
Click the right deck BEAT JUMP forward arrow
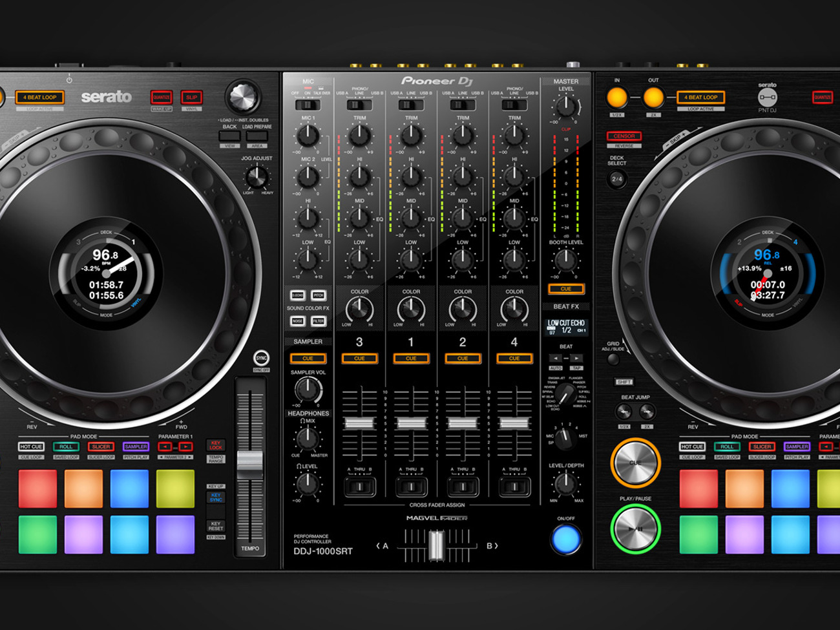pos(647,412)
